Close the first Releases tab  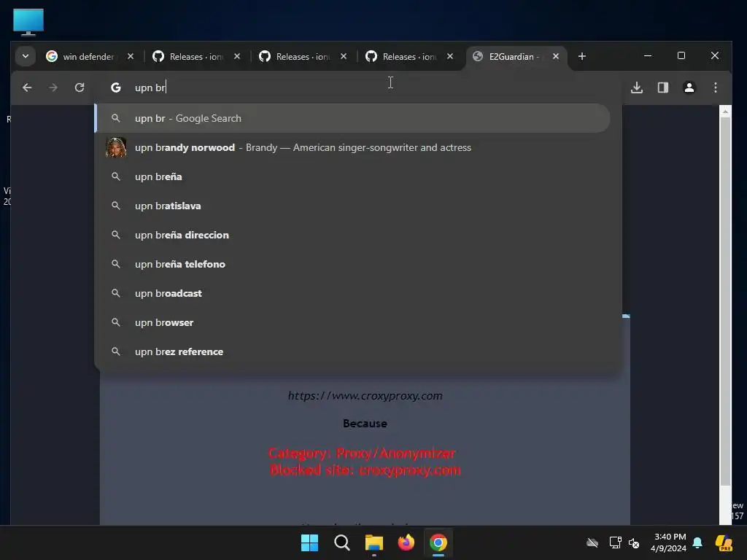[237, 56]
